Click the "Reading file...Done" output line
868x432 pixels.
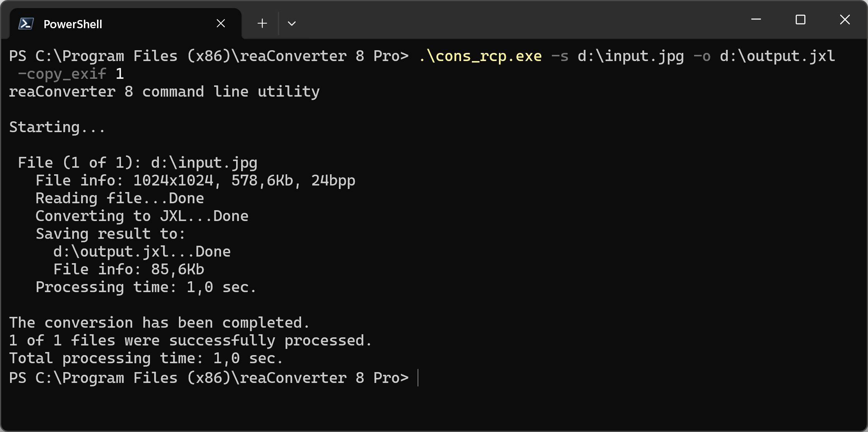(x=120, y=198)
